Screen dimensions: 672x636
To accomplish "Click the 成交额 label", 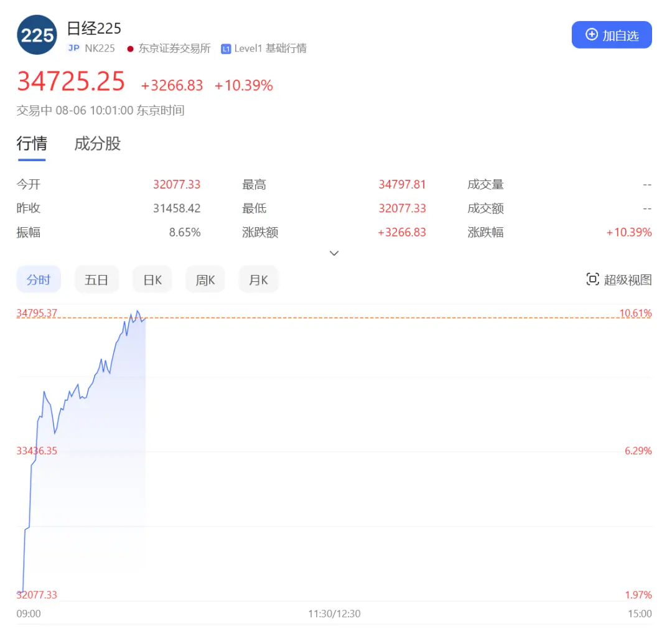I will point(485,208).
